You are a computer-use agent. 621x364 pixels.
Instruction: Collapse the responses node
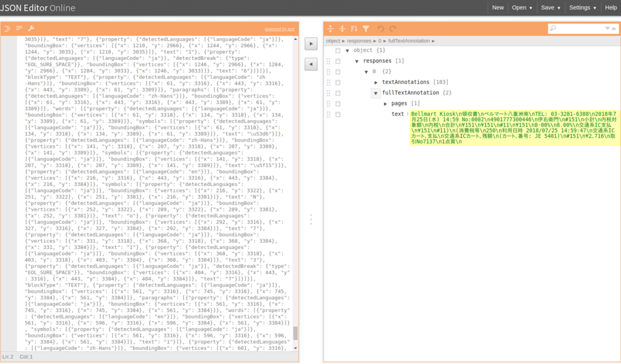click(x=357, y=61)
